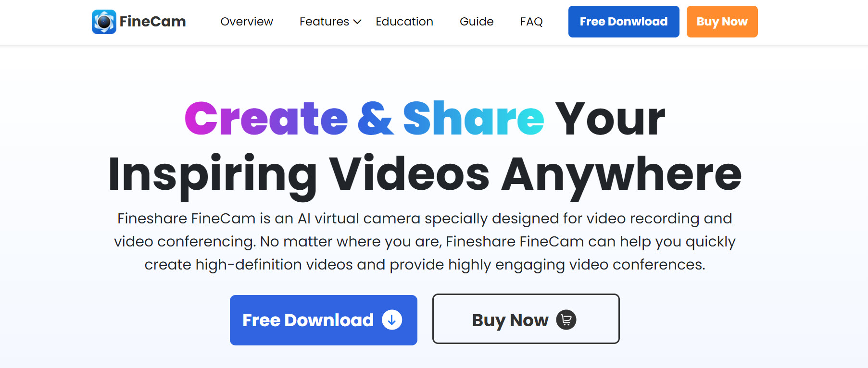Click the outlined Buy Now button
The image size is (868, 368).
click(526, 319)
